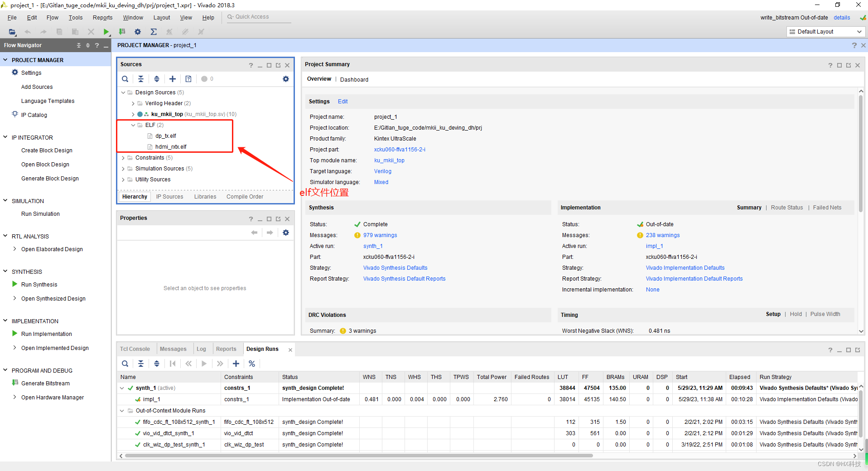Screen dimensions: 868x471
Task: Collapse the ELF folder in Sources
Action: pyautogui.click(x=133, y=125)
